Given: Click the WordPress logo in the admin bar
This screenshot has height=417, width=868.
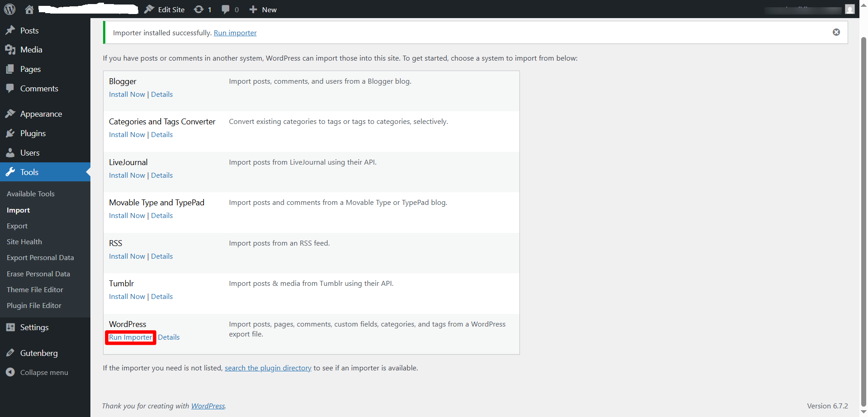Looking at the screenshot, I should click(x=9, y=9).
